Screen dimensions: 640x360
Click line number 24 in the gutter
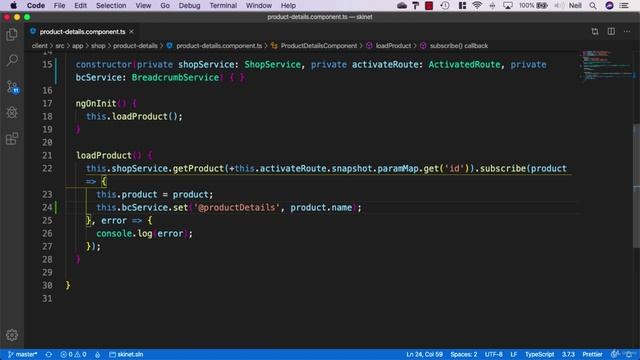click(47, 207)
